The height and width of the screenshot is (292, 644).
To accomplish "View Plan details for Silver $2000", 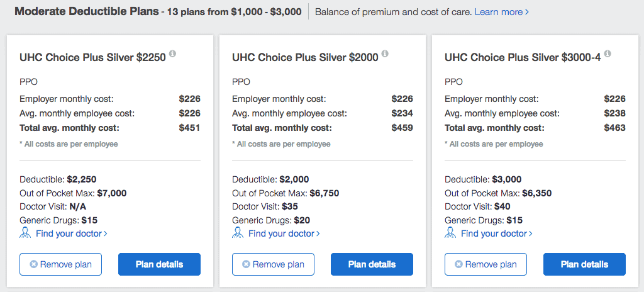I will tap(372, 264).
